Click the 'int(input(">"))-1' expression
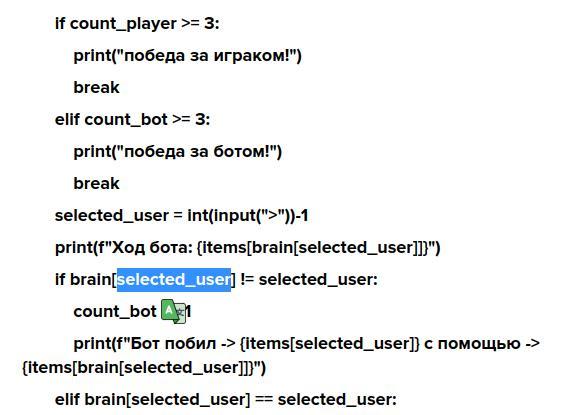The image size is (564, 415). coord(248,215)
